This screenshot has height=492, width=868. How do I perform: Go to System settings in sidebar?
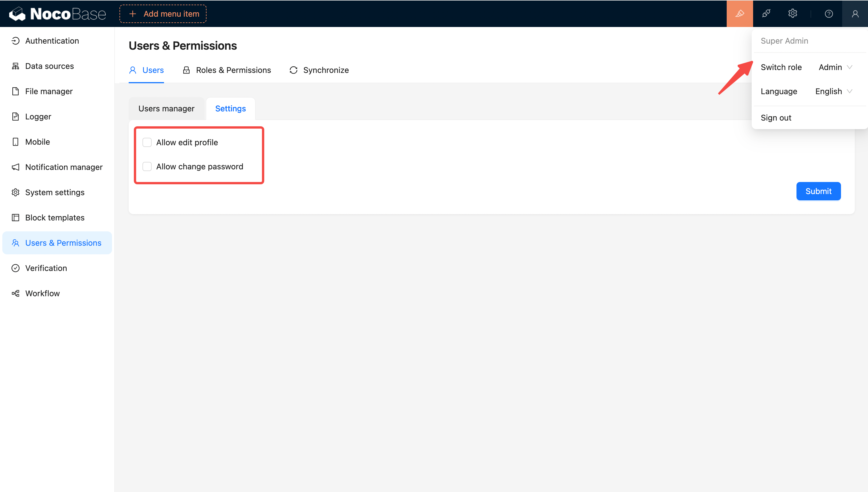pos(55,192)
